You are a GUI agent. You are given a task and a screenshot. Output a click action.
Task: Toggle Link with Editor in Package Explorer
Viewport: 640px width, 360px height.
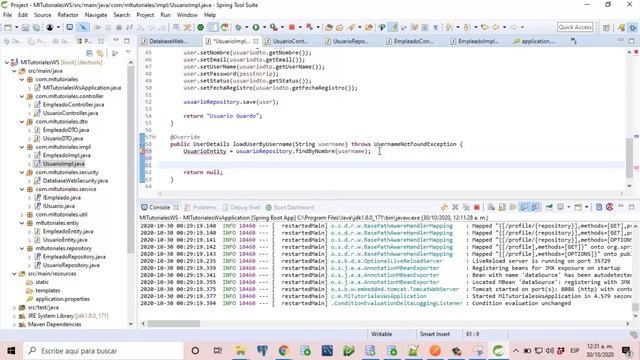point(100,53)
